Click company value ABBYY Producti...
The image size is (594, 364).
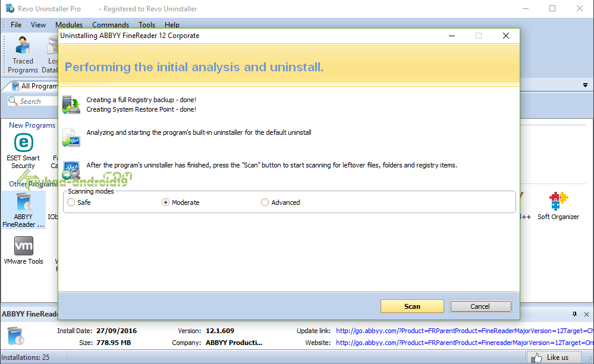[x=234, y=343]
